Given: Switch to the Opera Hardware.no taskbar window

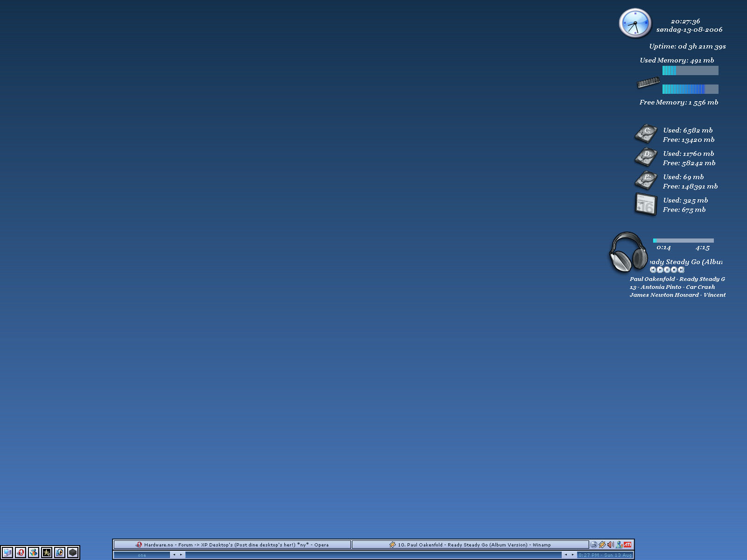Looking at the screenshot, I should [233, 545].
